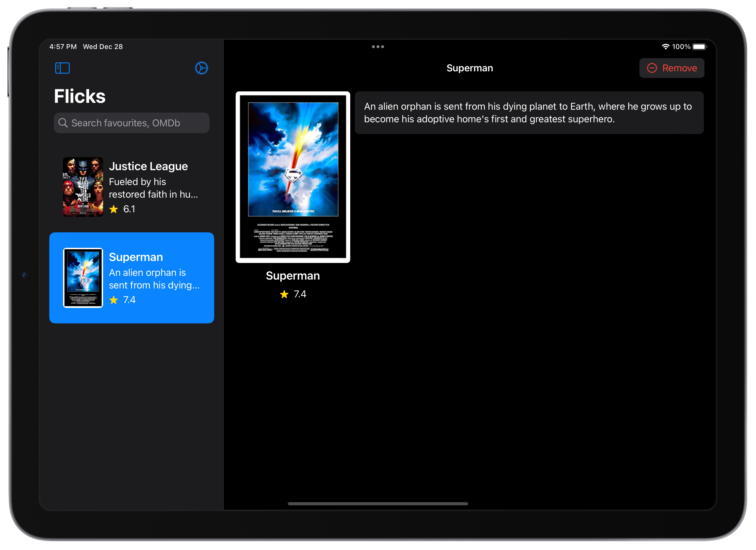The image size is (756, 550).
Task: Click the Justice League poster thumbnail
Action: pos(83,187)
